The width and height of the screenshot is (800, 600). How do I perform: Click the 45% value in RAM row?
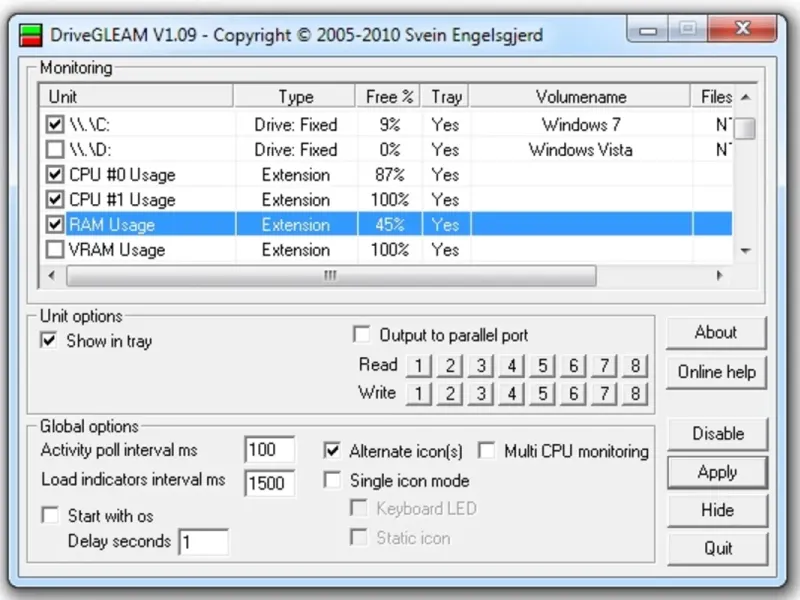[390, 225]
